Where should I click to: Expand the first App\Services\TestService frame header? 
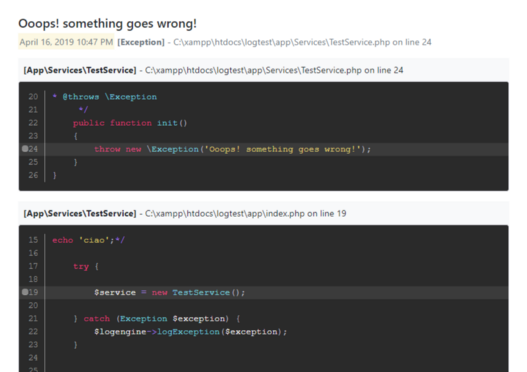(264, 70)
